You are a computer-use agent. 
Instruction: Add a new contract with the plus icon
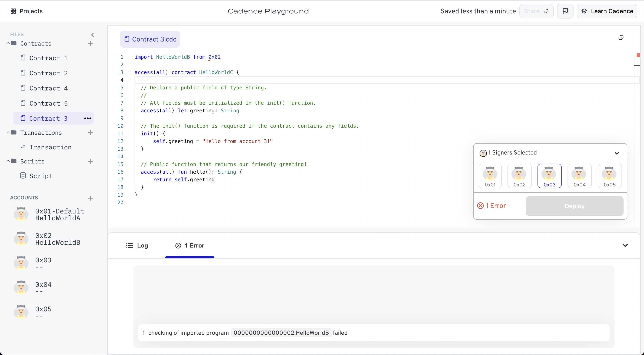90,43
